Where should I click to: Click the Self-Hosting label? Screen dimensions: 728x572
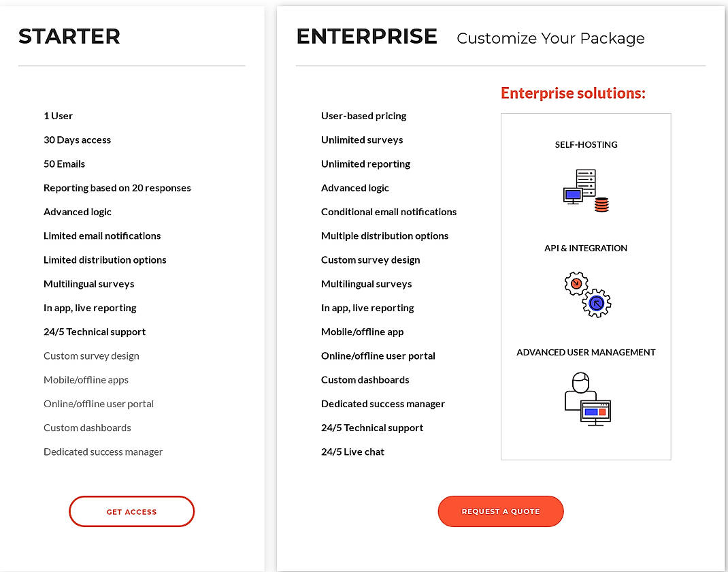click(586, 144)
